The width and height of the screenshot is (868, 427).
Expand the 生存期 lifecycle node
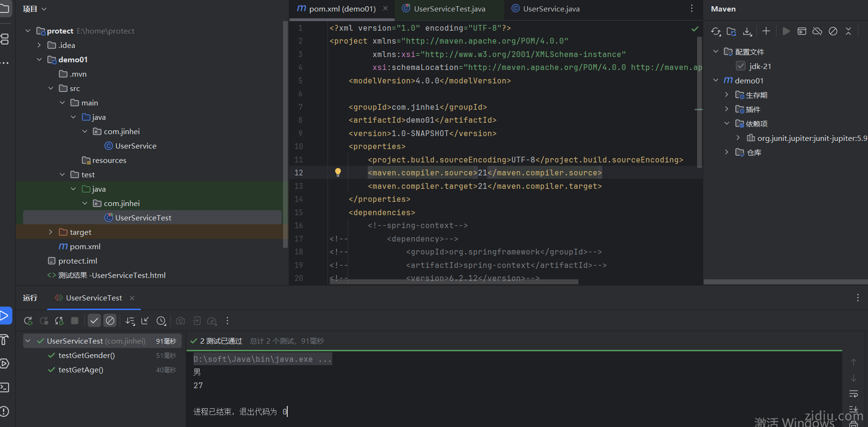point(727,95)
